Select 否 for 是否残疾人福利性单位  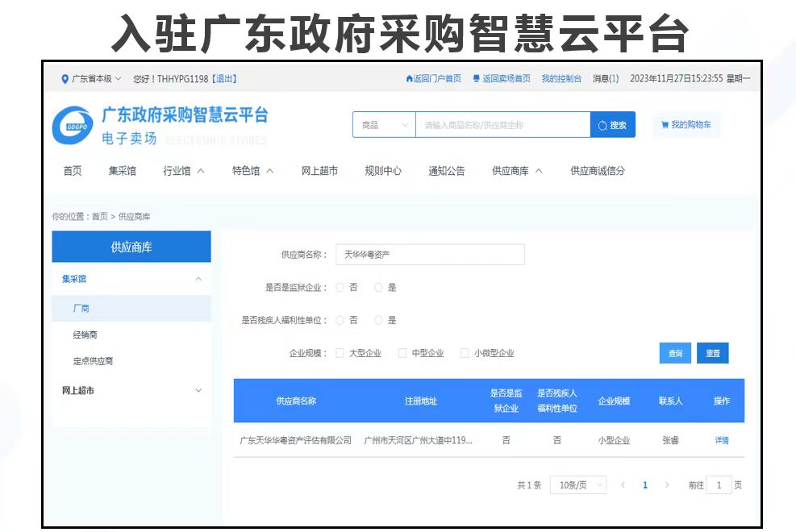tap(340, 321)
